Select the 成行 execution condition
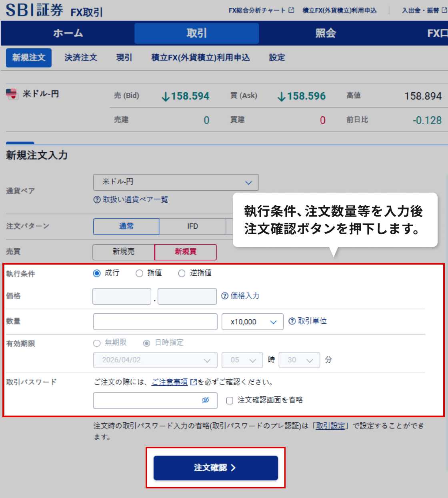448x498 pixels. coord(97,273)
